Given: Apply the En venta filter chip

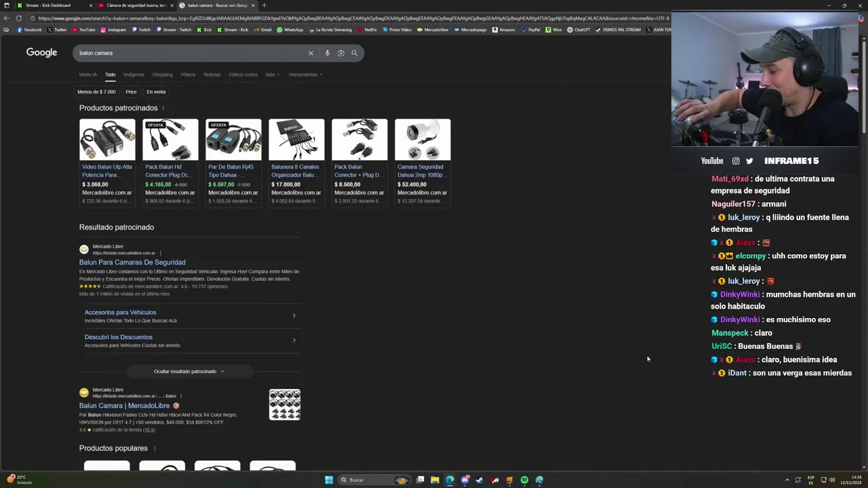Looking at the screenshot, I should [156, 91].
